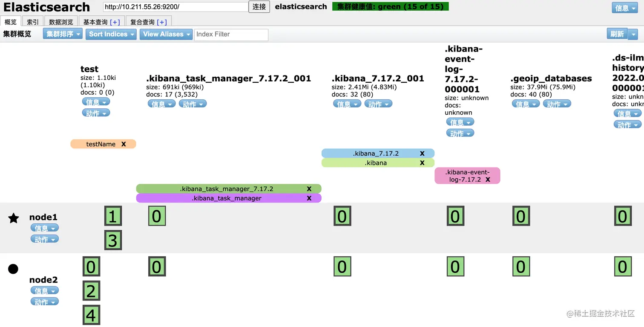Open the top-right 信息 dropdown in header
This screenshot has width=644, height=327.
[625, 8]
